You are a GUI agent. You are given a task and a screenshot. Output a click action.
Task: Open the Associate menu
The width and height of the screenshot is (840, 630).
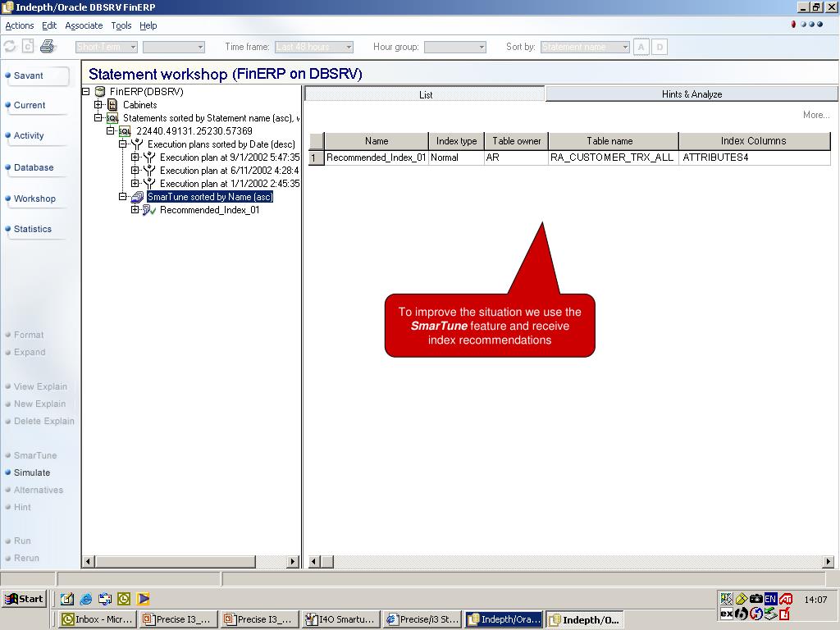84,25
